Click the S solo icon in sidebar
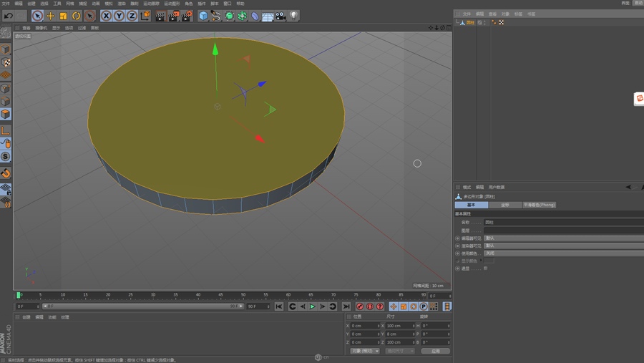This screenshot has width=644, height=363. coord(5,156)
